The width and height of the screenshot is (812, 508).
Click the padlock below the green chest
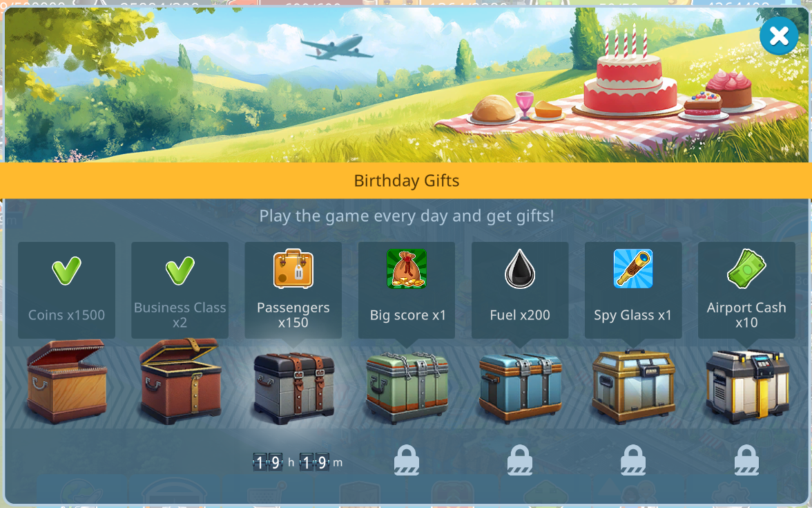407,460
